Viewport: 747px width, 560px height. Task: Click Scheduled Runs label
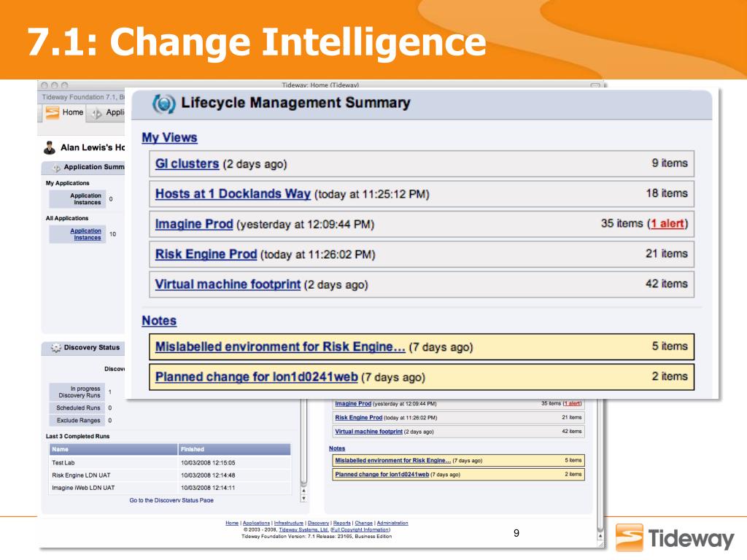[78, 408]
